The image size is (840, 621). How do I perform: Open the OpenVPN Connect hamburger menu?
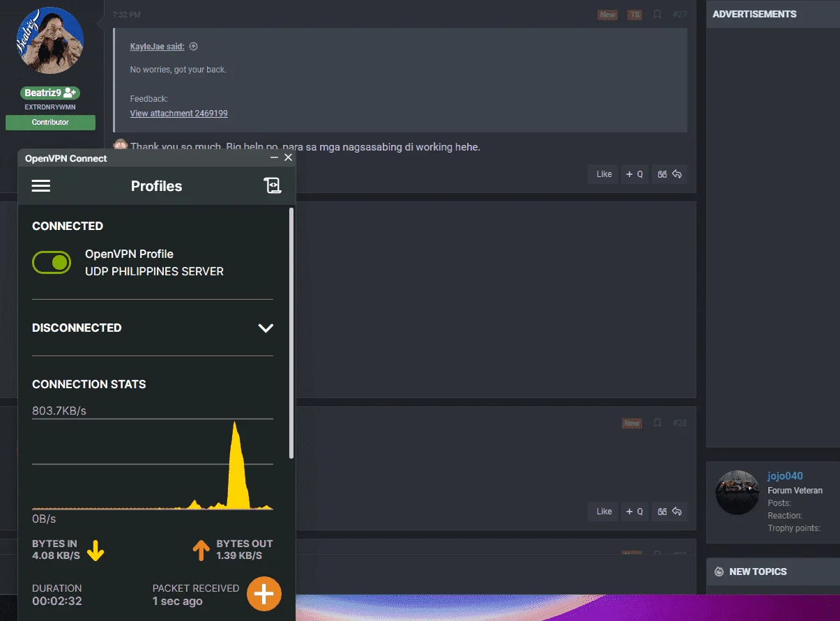click(x=41, y=186)
